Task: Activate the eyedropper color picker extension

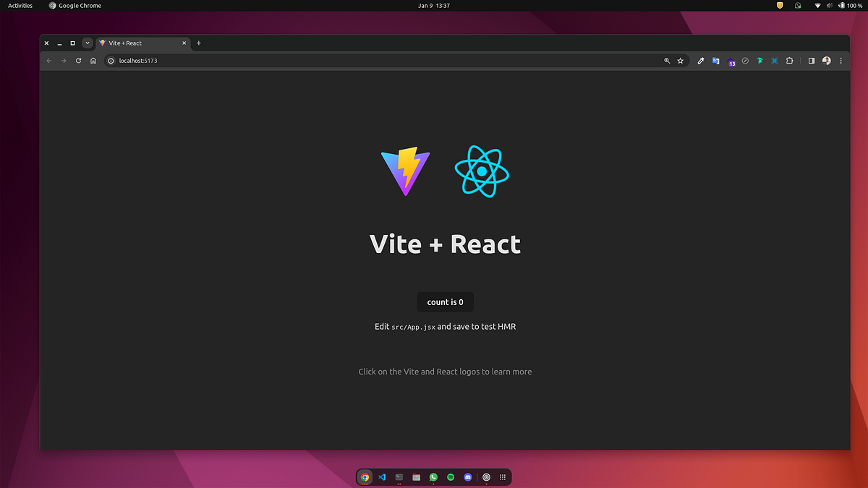Action: coord(701,61)
